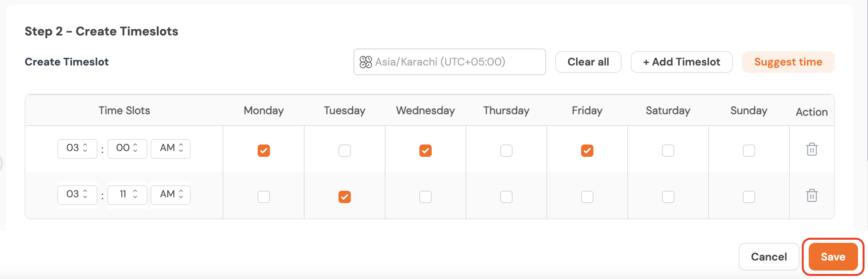Check Saturday for the 03:00 AM slot
Viewport: 868px width, 279px height.
[668, 150]
